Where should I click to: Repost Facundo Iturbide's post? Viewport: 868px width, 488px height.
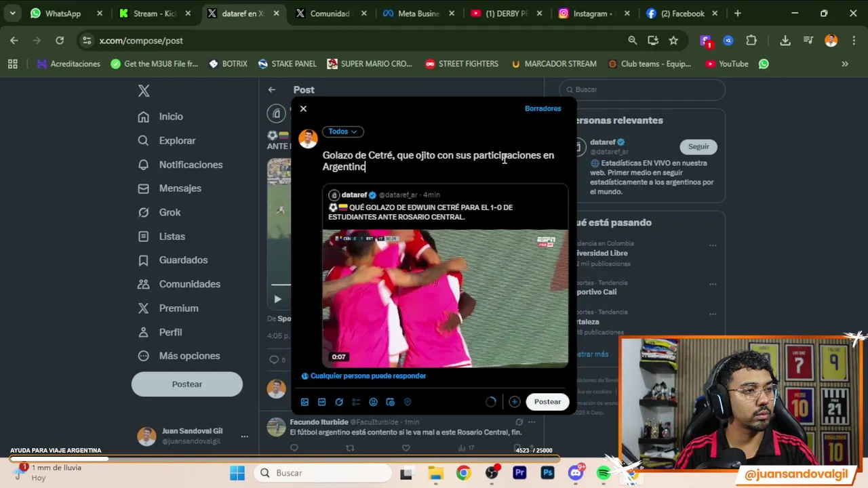tap(350, 447)
